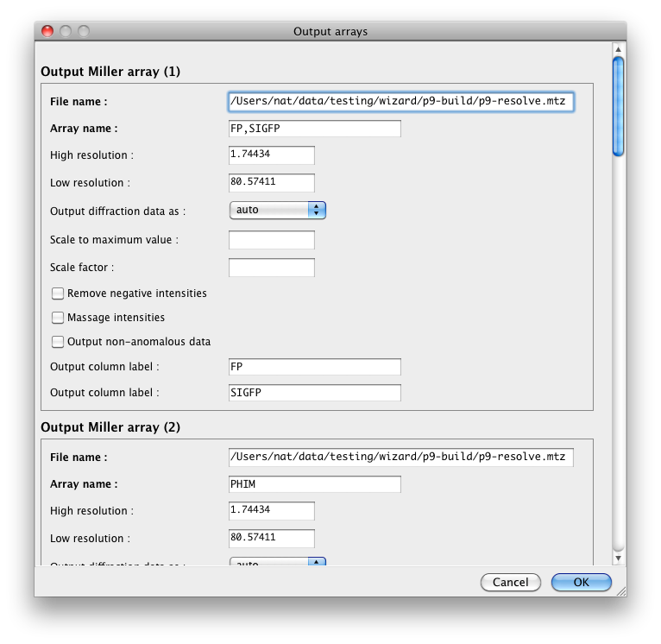Edit the PHIM Array name field
Screen dimensions: 661x644
click(x=314, y=484)
